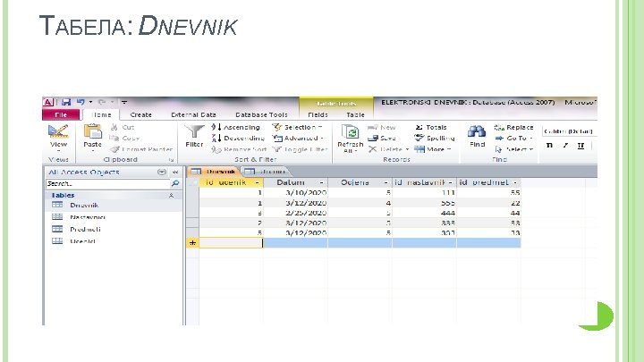Toggle Italic formatting
644x362 pixels.
tap(565, 146)
